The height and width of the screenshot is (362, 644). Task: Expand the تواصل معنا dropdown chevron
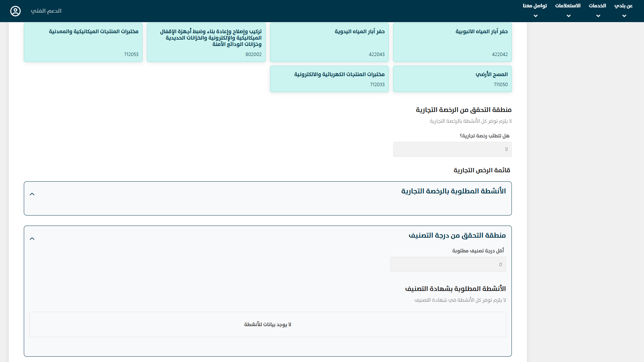tap(536, 16)
